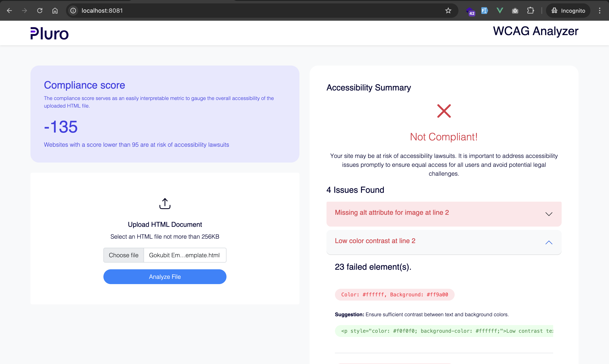Click the green code snippet with low contrast
This screenshot has height=364, width=609.
(444, 331)
